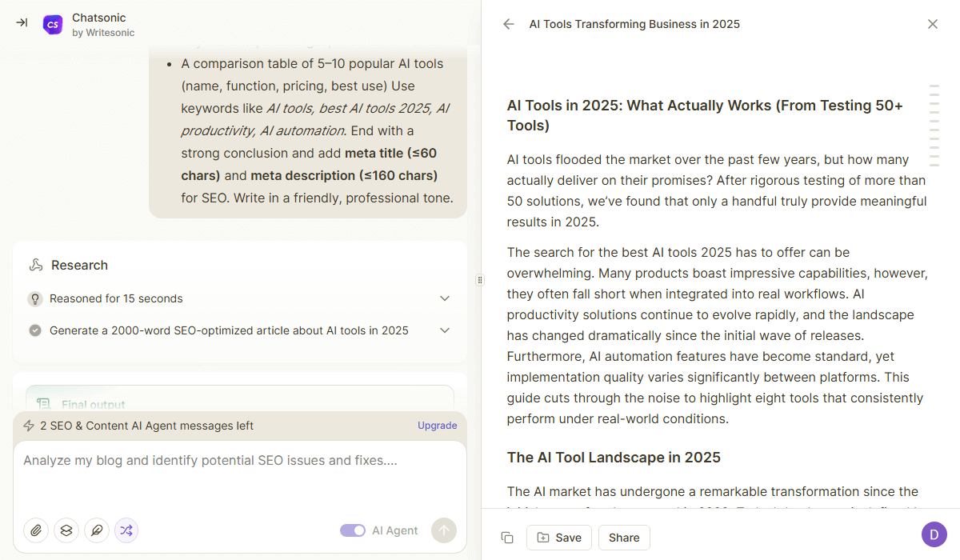
Task: Click the purple shuffle prompt icon
Action: pyautogui.click(x=126, y=530)
